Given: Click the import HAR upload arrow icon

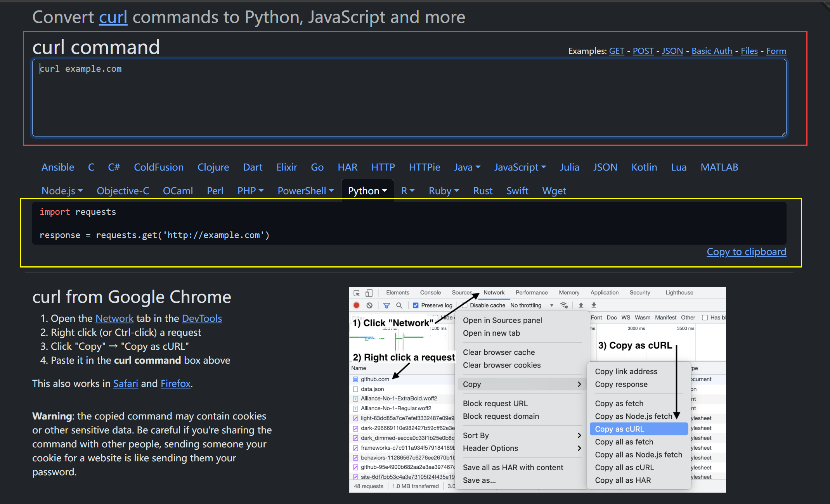Looking at the screenshot, I should click(581, 305).
